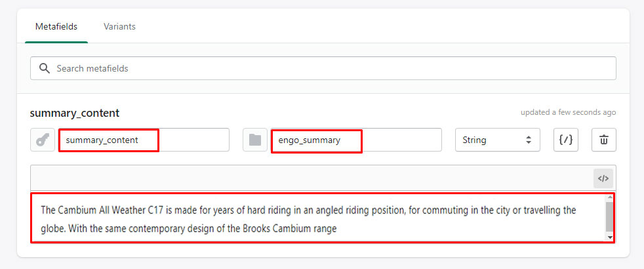Click the key icon beside summary_content
This screenshot has height=269, width=644.
(43, 140)
